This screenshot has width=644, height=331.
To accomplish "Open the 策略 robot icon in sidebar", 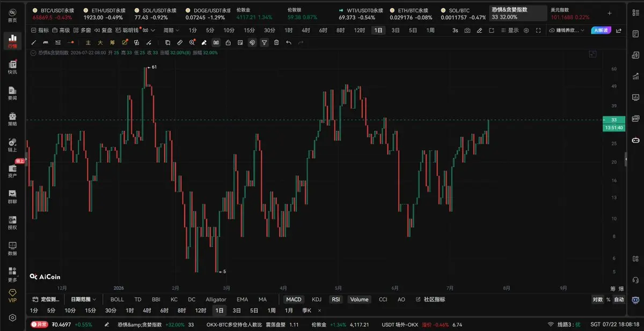I will pyautogui.click(x=12, y=119).
